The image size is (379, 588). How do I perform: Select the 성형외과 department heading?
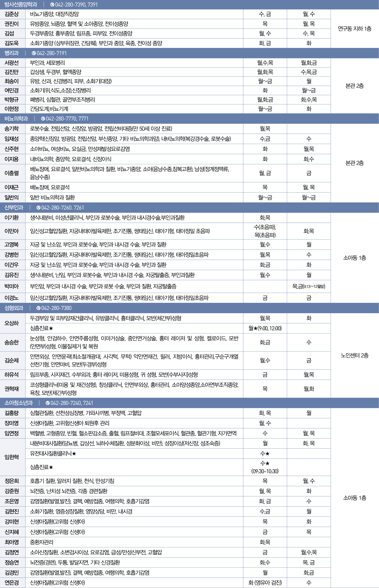point(14,308)
